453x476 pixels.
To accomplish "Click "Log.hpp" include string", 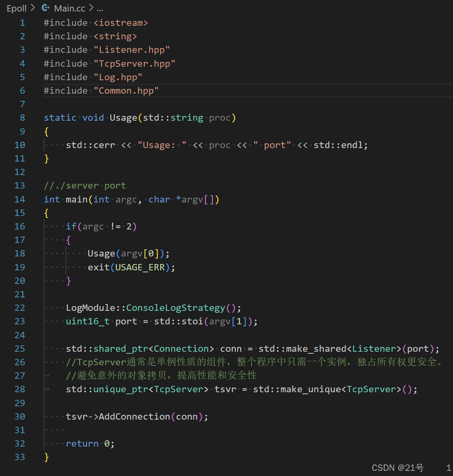I will point(118,77).
